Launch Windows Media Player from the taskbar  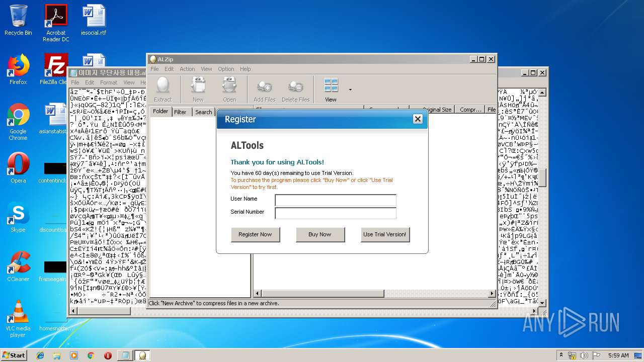click(x=74, y=355)
